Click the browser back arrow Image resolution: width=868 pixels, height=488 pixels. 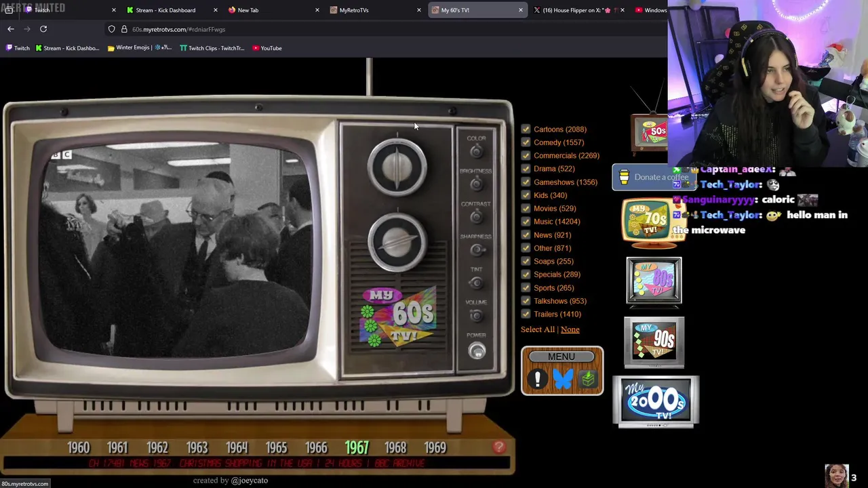click(x=11, y=29)
